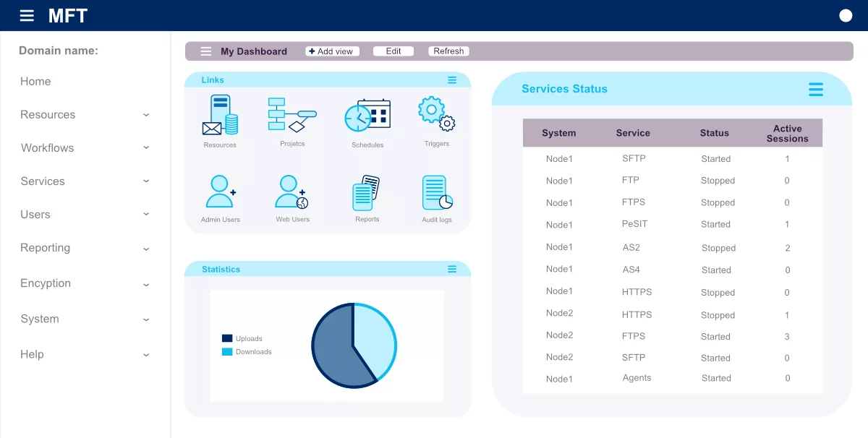868x438 pixels.
Task: Open the Resources icon in Links panel
Action: click(x=220, y=117)
